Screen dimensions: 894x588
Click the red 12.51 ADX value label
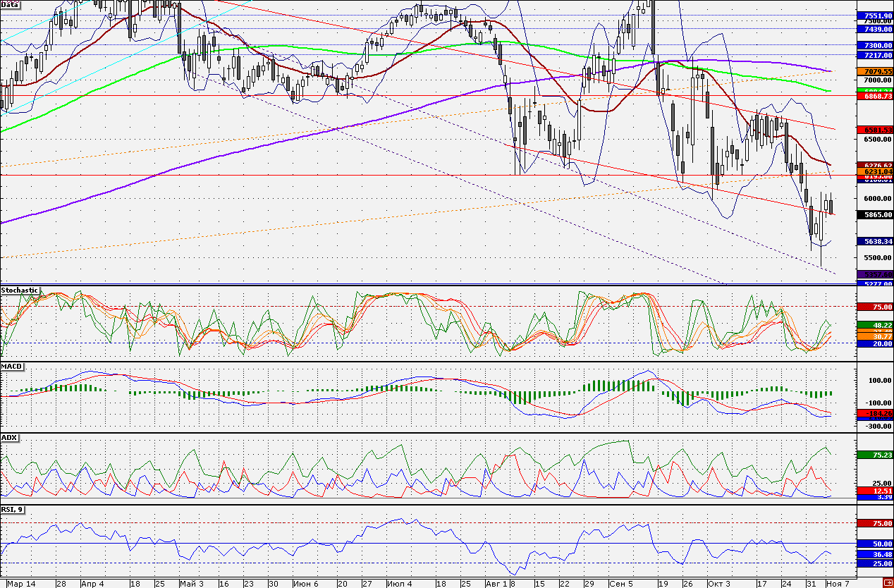(874, 490)
